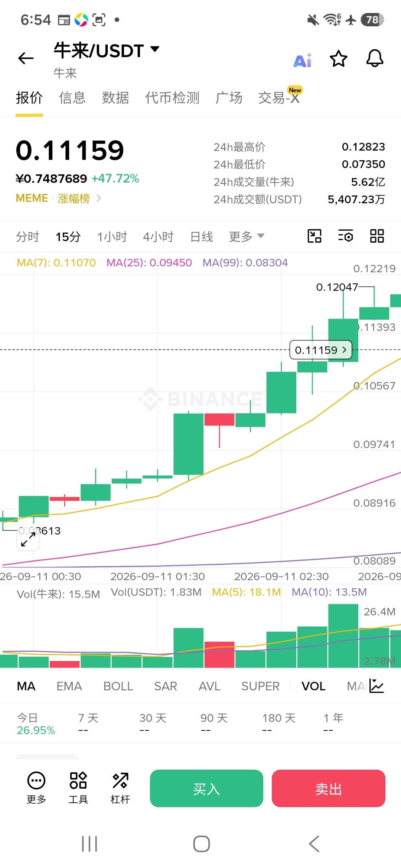The width and height of the screenshot is (401, 868).
Task: Switch to 数据 tab
Action: (115, 98)
